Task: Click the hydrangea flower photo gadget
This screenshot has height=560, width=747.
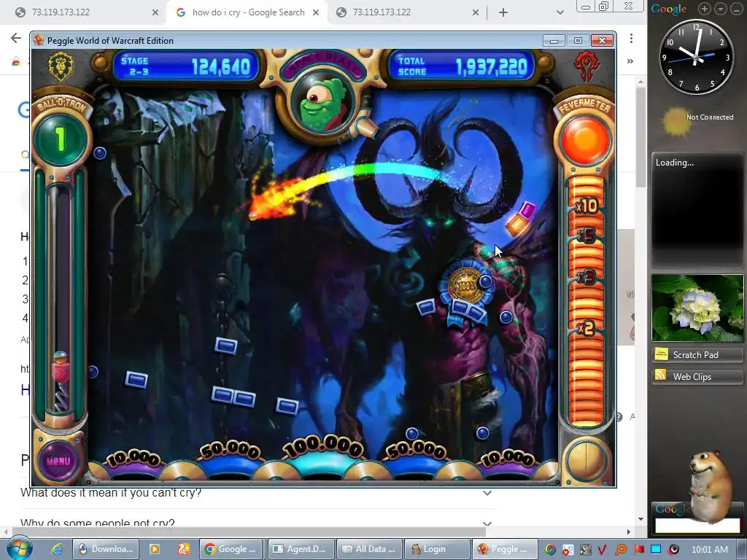Action: click(x=697, y=308)
